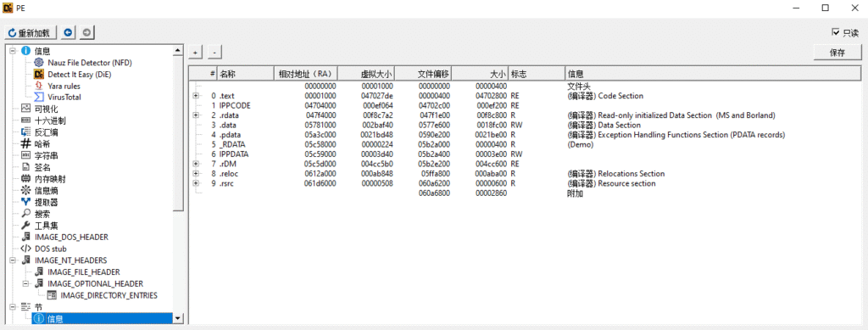Toggle the 只读 read-only checkbox
The image size is (868, 330).
tap(836, 33)
